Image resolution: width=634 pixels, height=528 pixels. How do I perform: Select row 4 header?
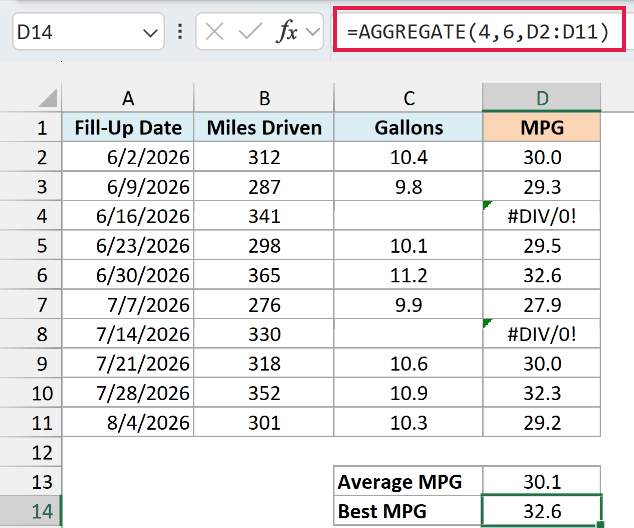click(x=31, y=216)
